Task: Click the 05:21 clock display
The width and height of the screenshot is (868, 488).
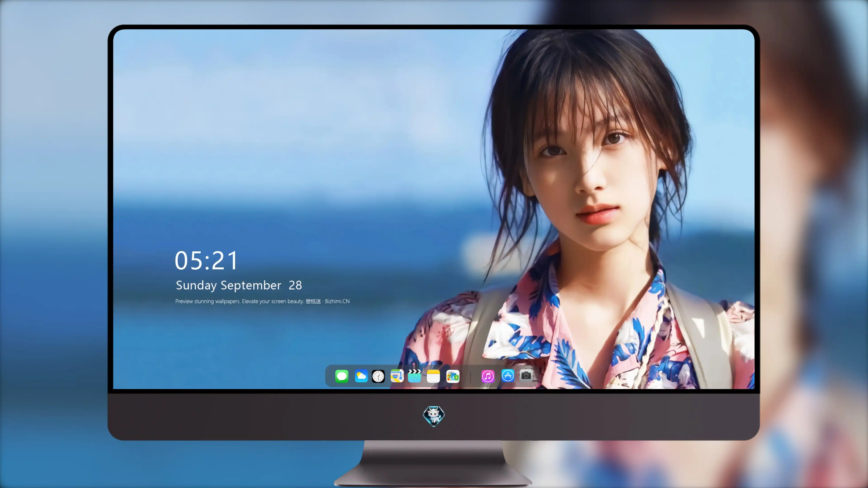Action: [206, 260]
